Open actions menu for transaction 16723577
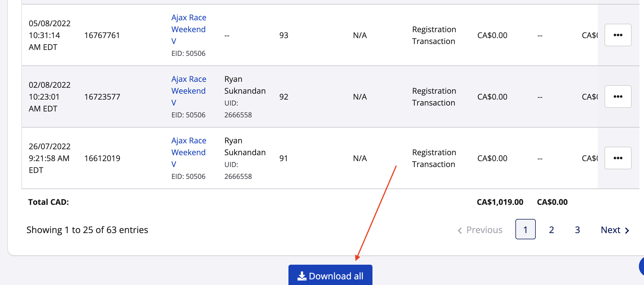The height and width of the screenshot is (285, 644). point(617,97)
